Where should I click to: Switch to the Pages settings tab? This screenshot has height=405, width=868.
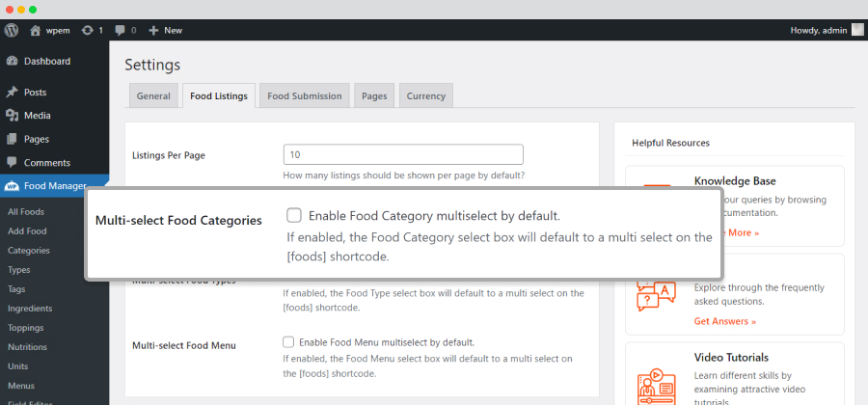374,96
